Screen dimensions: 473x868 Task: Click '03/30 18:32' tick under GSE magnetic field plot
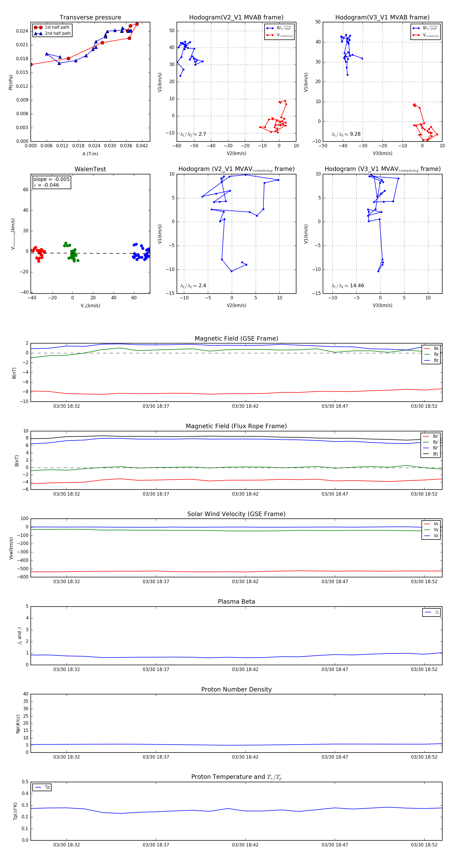(66, 406)
